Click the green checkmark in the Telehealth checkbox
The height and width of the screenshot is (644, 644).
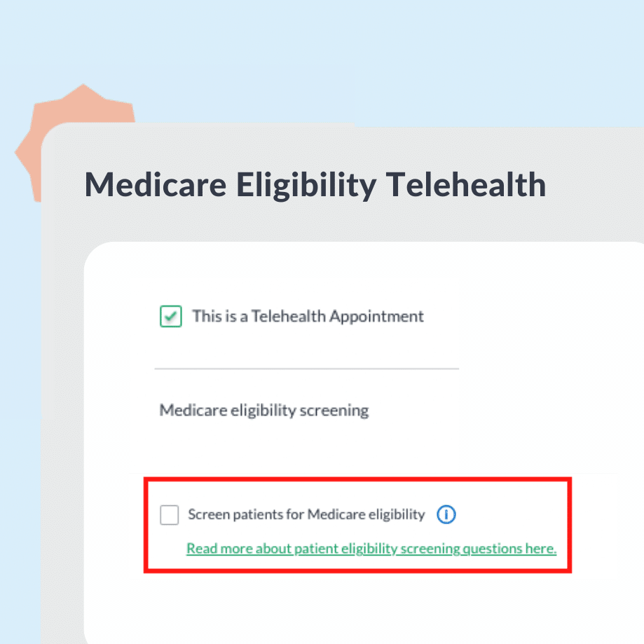170,317
